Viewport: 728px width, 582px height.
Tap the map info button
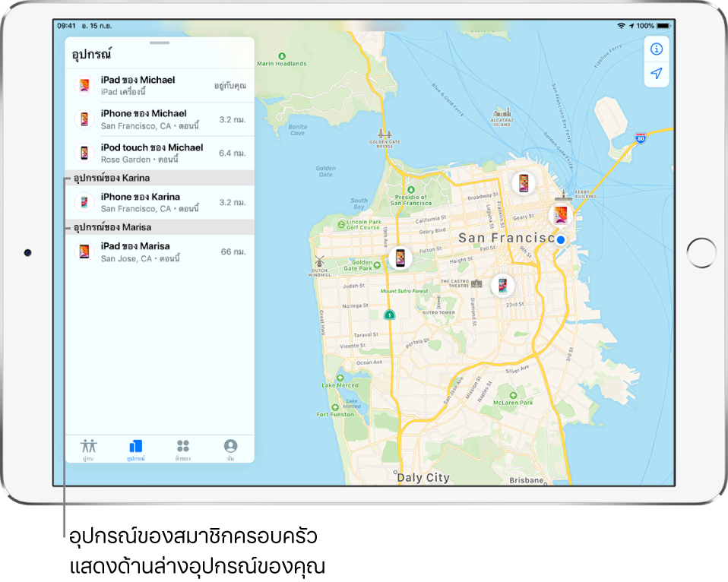coord(657,49)
